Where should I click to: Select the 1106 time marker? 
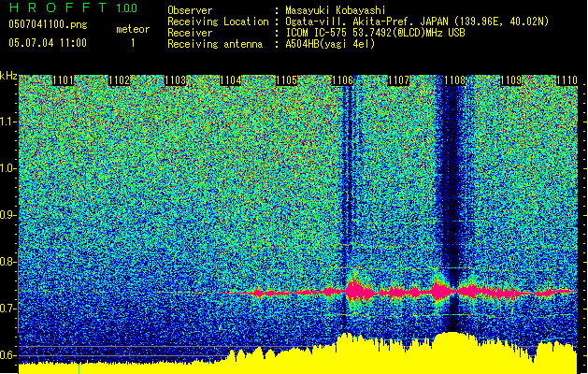343,80
